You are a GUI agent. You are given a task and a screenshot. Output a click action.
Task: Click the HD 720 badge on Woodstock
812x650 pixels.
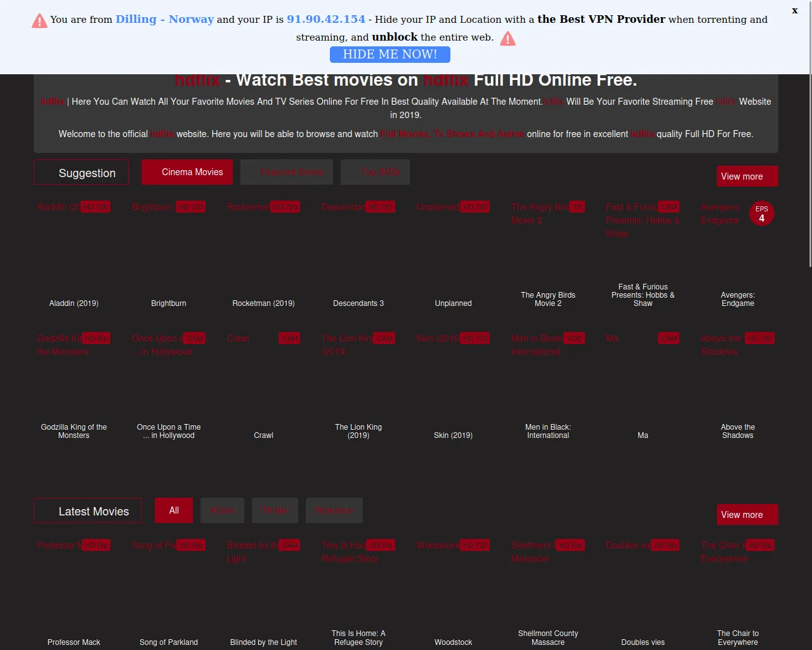click(475, 545)
